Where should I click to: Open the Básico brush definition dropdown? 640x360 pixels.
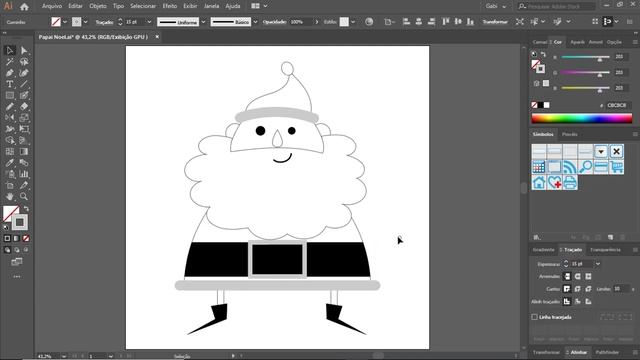[256, 22]
